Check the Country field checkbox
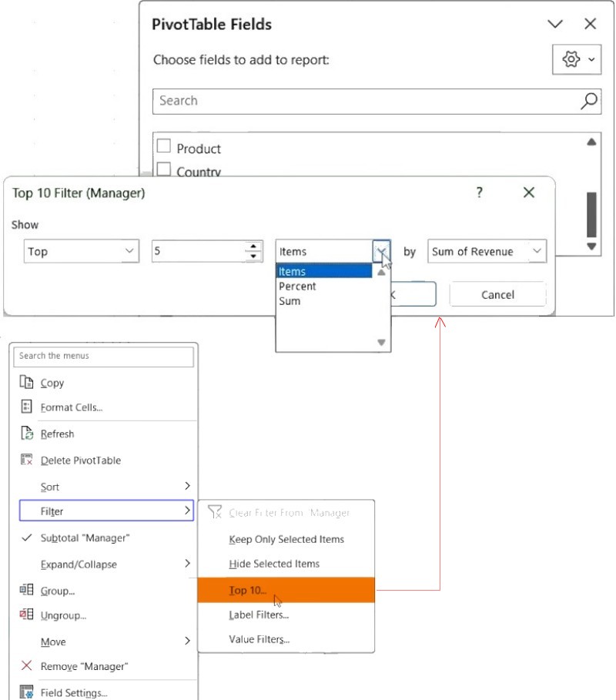Image resolution: width=616 pixels, height=700 pixels. coord(163,169)
